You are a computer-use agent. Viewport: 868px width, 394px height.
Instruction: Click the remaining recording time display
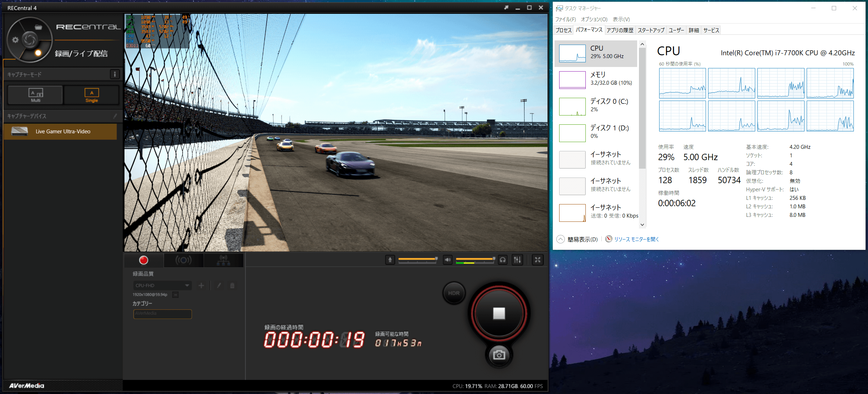(x=399, y=343)
